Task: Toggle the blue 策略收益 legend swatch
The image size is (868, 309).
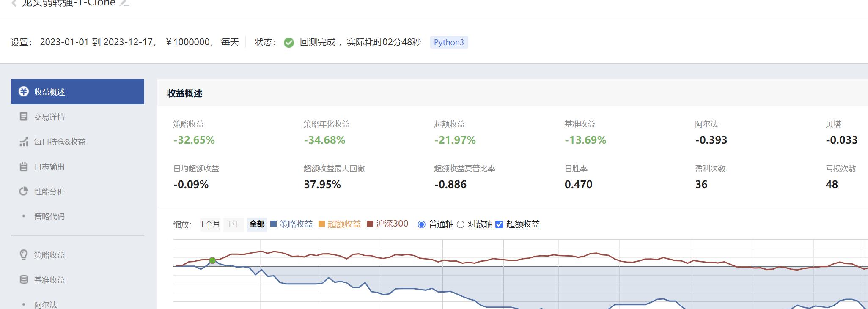Action: pos(274,224)
